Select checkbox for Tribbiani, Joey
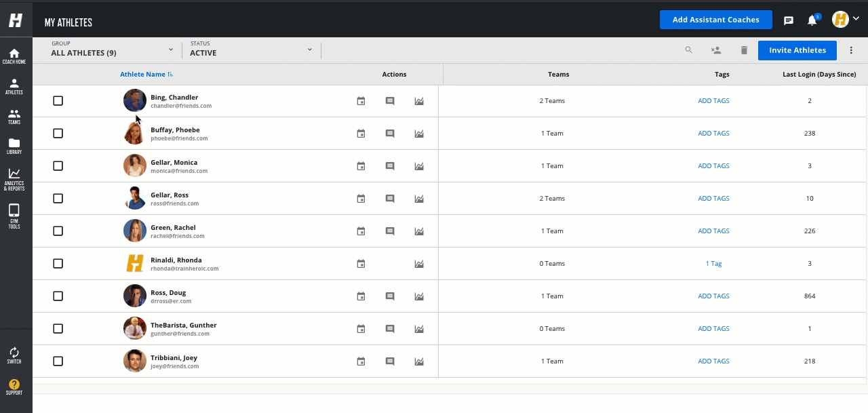868x413 pixels. coord(58,361)
